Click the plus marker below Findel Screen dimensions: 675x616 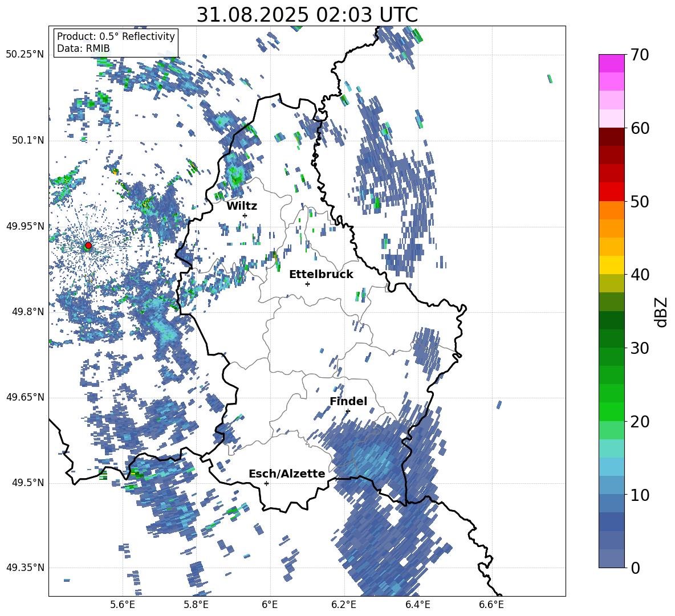coord(348,411)
